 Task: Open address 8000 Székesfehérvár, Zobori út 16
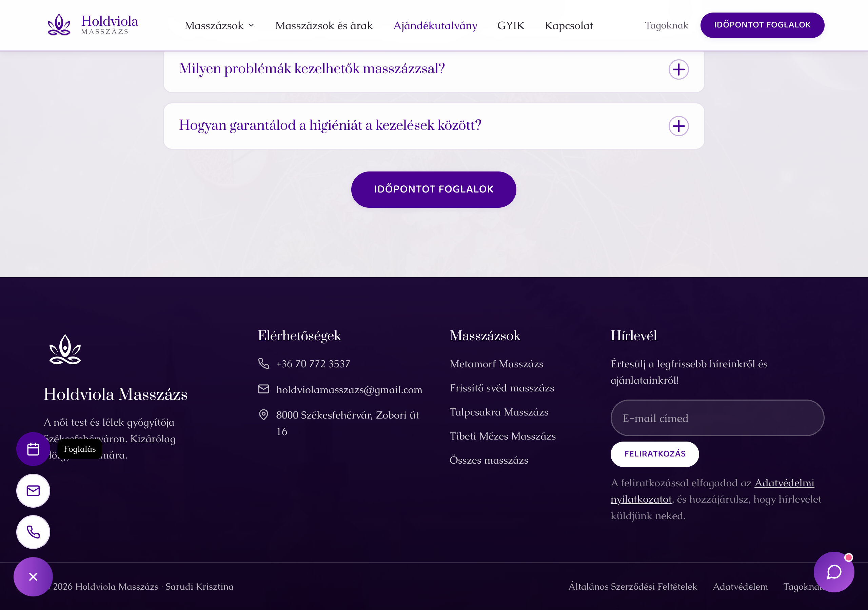point(348,423)
